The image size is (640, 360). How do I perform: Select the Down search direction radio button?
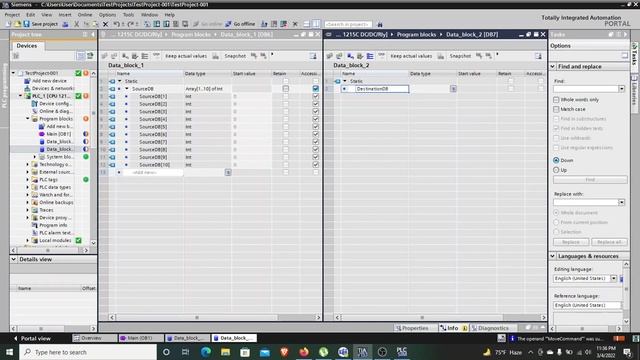[556, 160]
